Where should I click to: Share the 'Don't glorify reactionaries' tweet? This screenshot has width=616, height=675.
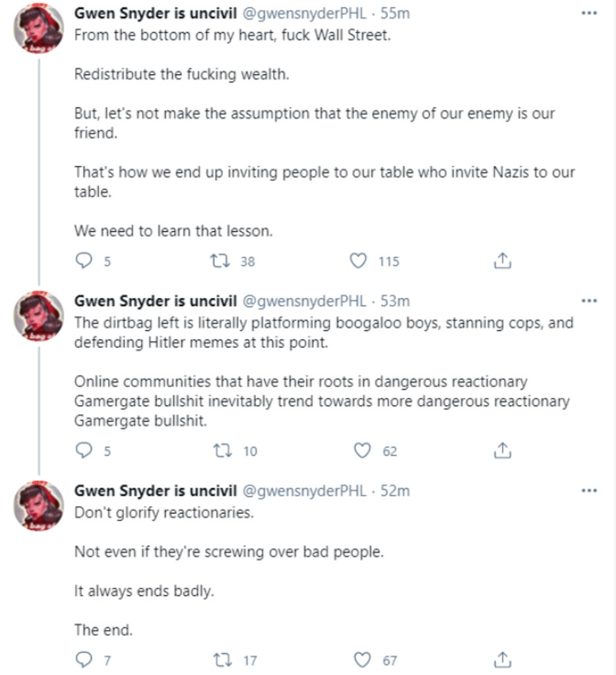pyautogui.click(x=503, y=659)
